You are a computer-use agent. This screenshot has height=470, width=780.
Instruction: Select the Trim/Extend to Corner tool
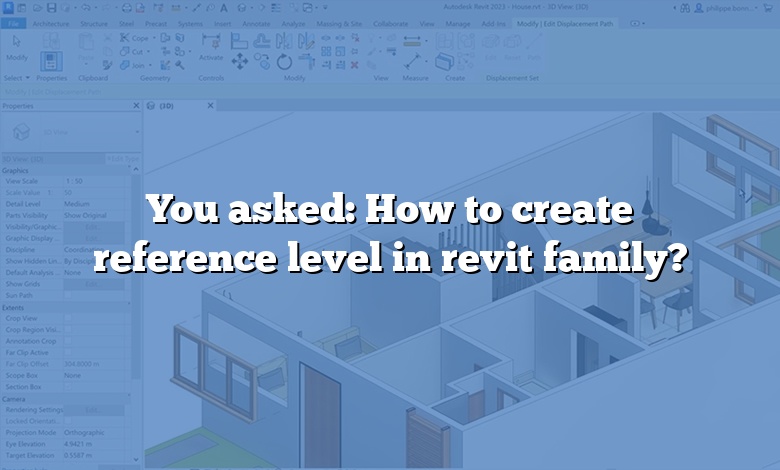click(306, 62)
